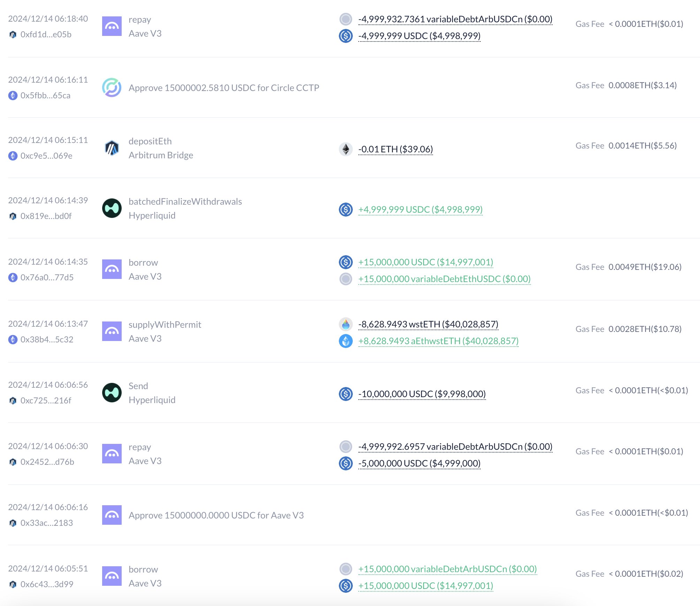Open transaction hash 0x6c43...3d99
The image size is (700, 606).
(47, 584)
